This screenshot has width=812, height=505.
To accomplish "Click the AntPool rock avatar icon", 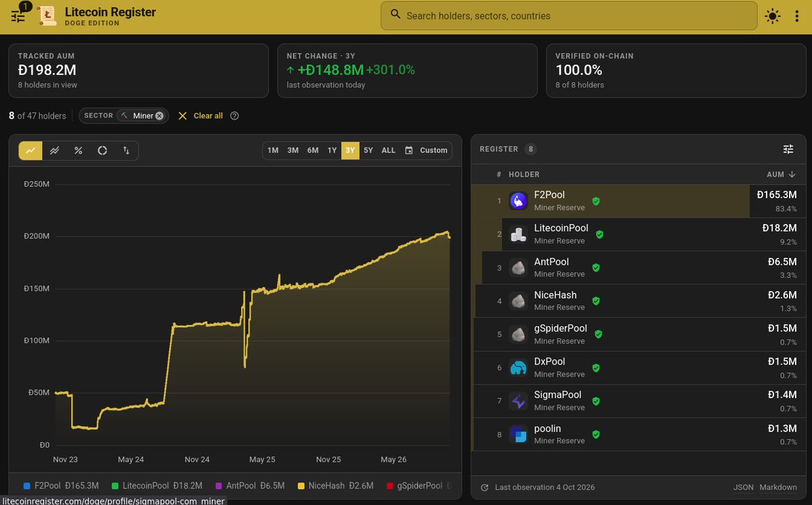I will 518,267.
